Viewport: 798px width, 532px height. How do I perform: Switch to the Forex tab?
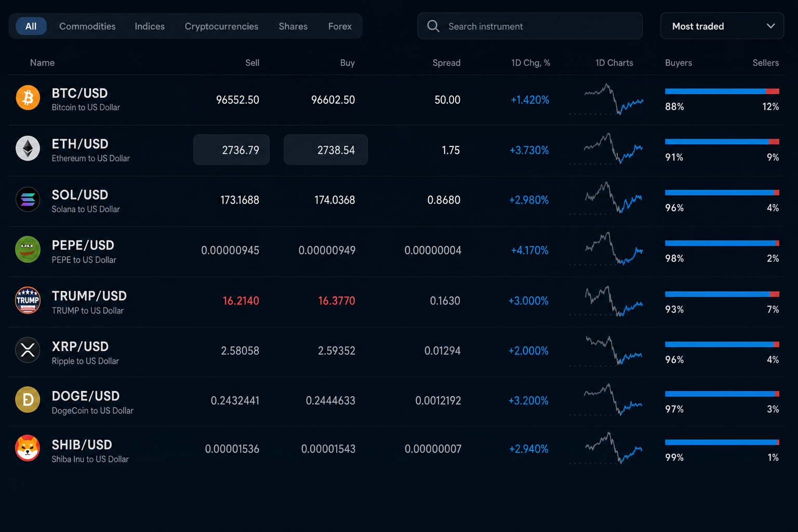click(x=340, y=26)
